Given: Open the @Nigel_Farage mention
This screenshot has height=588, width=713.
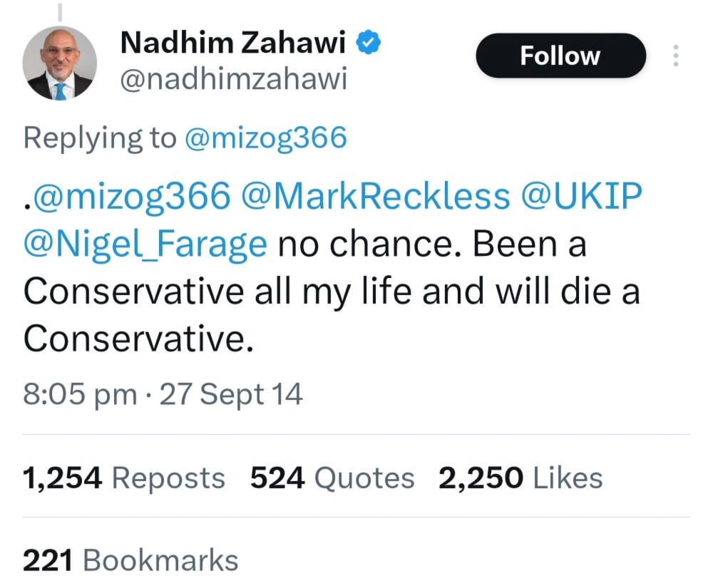Looking at the screenshot, I should pyautogui.click(x=145, y=245).
